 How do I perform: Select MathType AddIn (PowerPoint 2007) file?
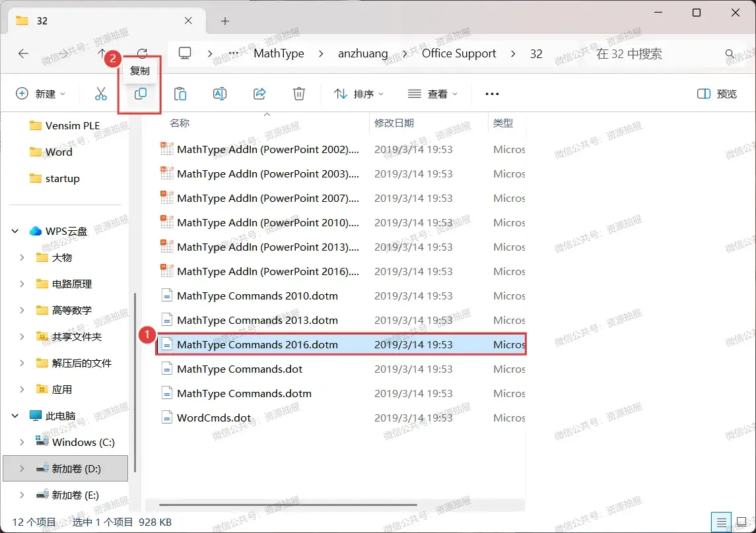341,198
